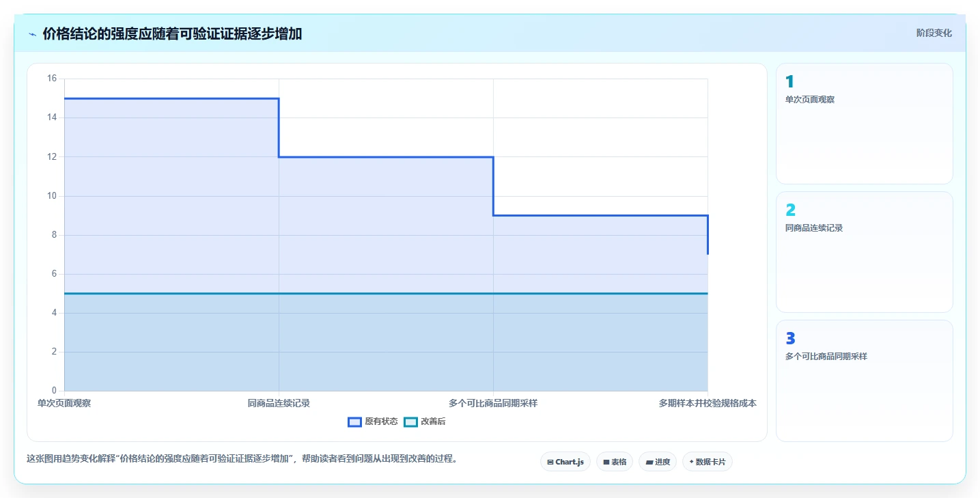Open step card 1 单次页面观察
Screen dimensions: 980x498
tap(864, 124)
